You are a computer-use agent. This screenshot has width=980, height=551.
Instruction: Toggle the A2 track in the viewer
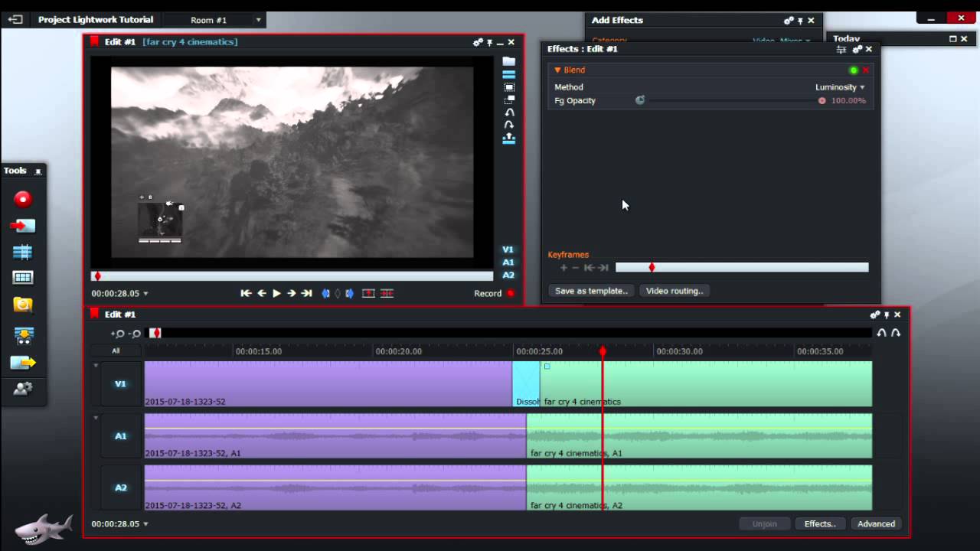(x=508, y=275)
